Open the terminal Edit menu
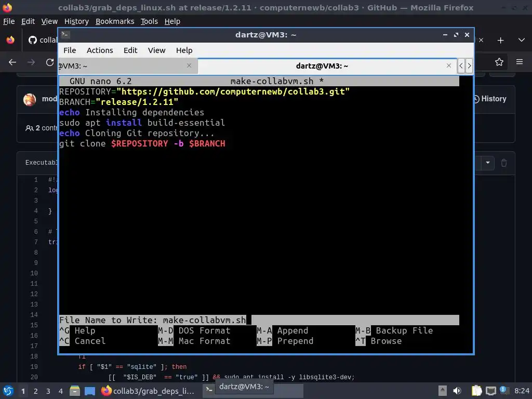532x399 pixels. [x=130, y=50]
